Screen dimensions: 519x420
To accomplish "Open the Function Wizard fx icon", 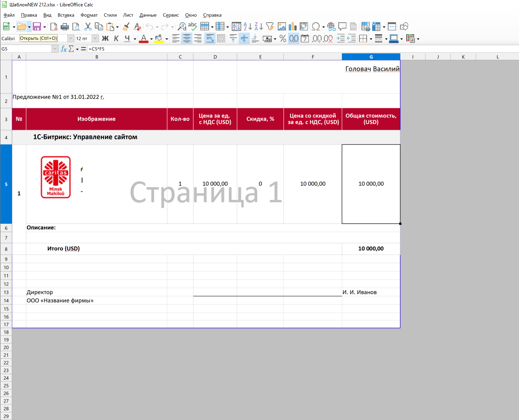I will 63,49.
